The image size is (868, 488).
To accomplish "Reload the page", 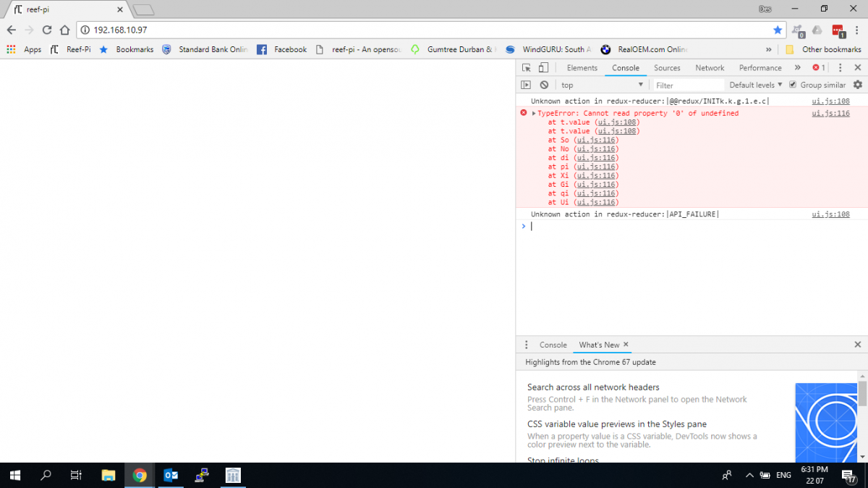I will click(47, 30).
